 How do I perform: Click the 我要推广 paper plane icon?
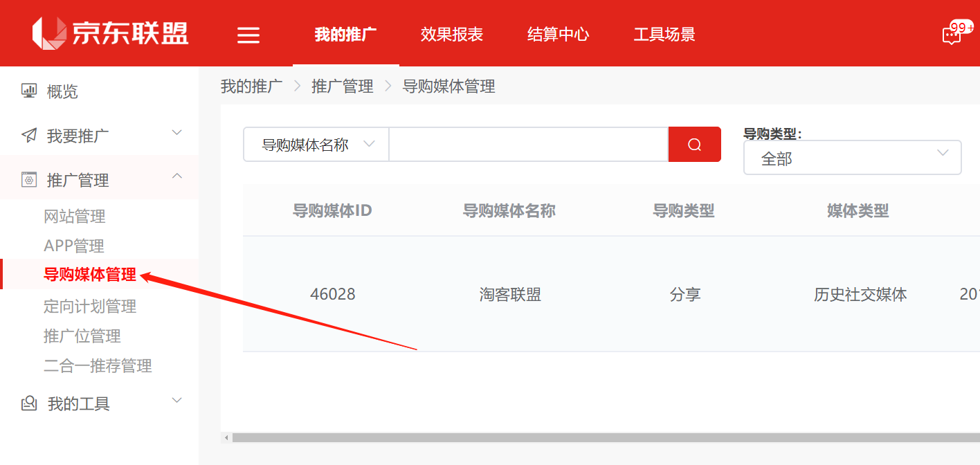pyautogui.click(x=29, y=135)
